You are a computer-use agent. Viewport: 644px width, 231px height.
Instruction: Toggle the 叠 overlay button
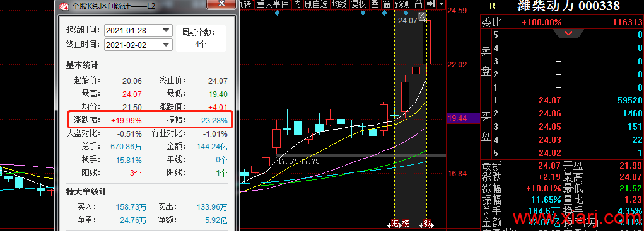[x=375, y=4]
